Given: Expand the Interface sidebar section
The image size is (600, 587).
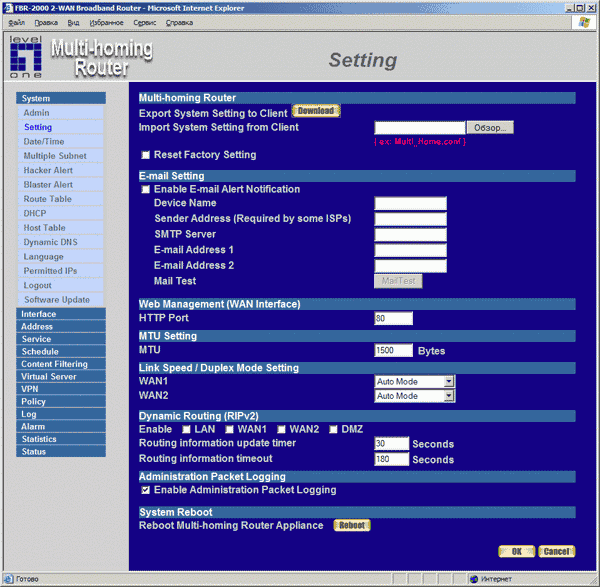Looking at the screenshot, I should 61,314.
